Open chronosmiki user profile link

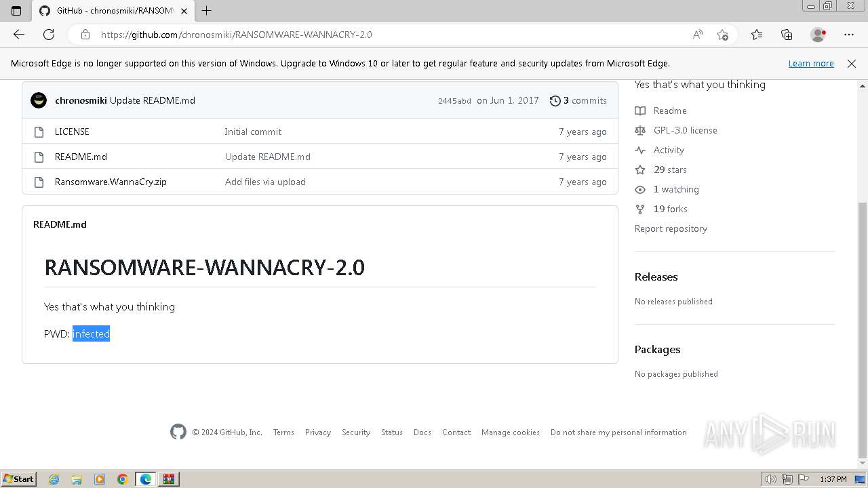[81, 100]
